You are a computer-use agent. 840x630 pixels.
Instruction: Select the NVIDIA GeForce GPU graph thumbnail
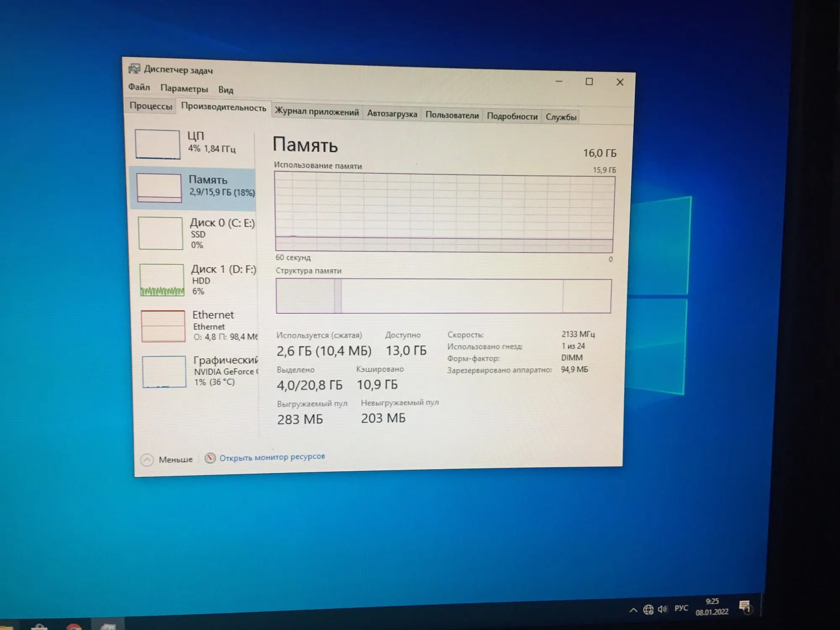point(164,372)
